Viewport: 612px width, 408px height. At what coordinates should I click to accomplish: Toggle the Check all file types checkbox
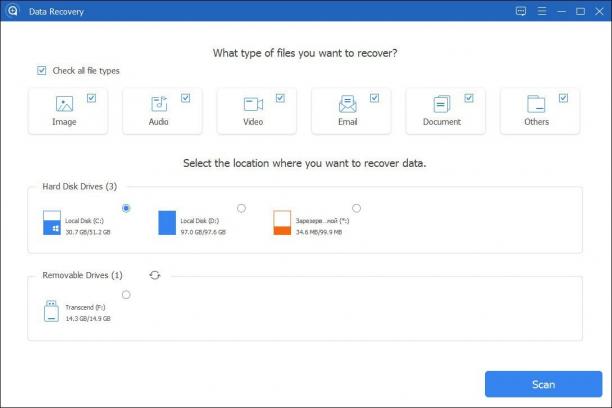pos(41,70)
